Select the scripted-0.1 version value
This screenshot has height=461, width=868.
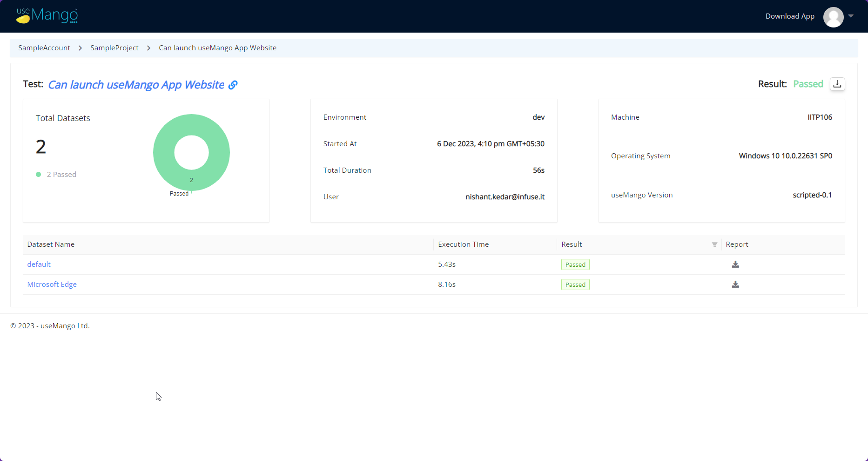[x=812, y=195]
